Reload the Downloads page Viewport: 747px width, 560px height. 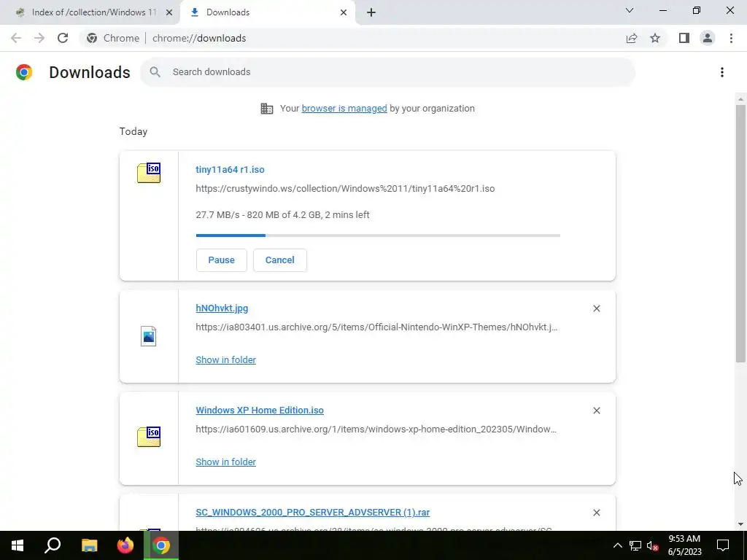(63, 38)
